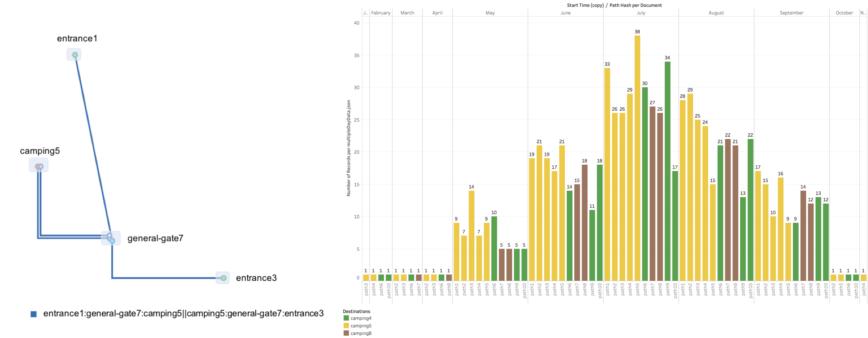The height and width of the screenshot is (338, 868).
Task: Select the July month column header
Action: [641, 13]
